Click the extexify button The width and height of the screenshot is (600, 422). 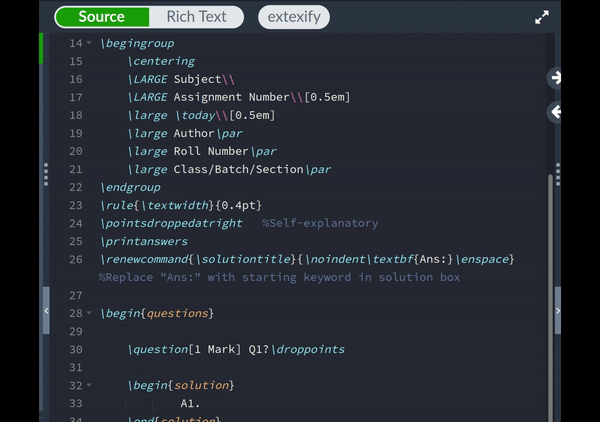tap(294, 17)
